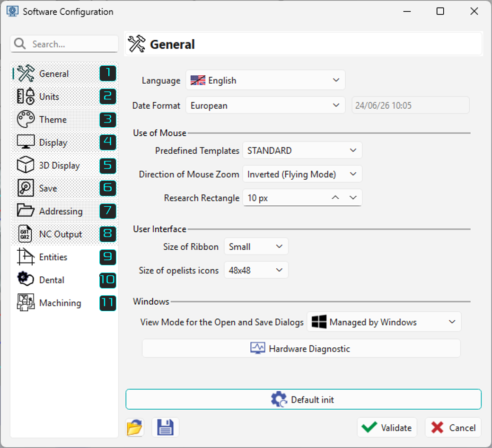Viewport: 492px width, 448px height.
Task: Select the NC Output G01 file icon
Action: pos(25,234)
